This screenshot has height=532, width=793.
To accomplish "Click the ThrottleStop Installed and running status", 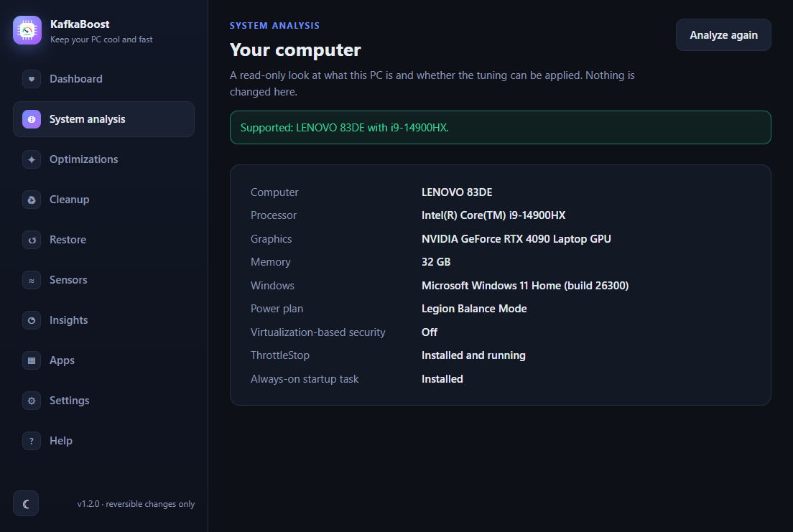I will 473,355.
